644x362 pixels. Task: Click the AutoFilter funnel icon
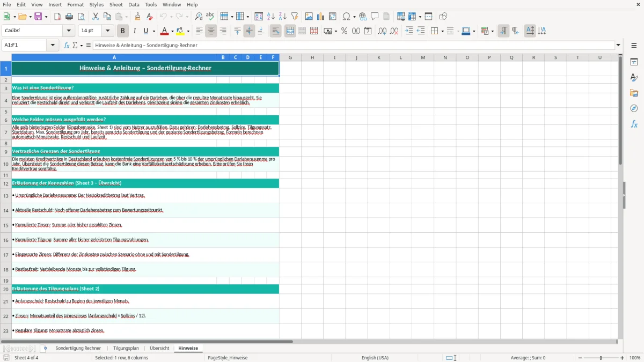click(x=295, y=17)
